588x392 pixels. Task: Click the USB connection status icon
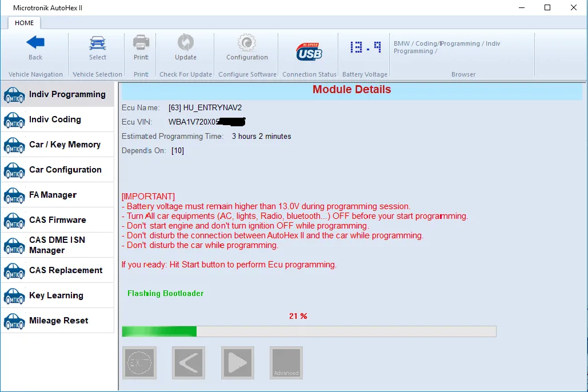pyautogui.click(x=309, y=51)
